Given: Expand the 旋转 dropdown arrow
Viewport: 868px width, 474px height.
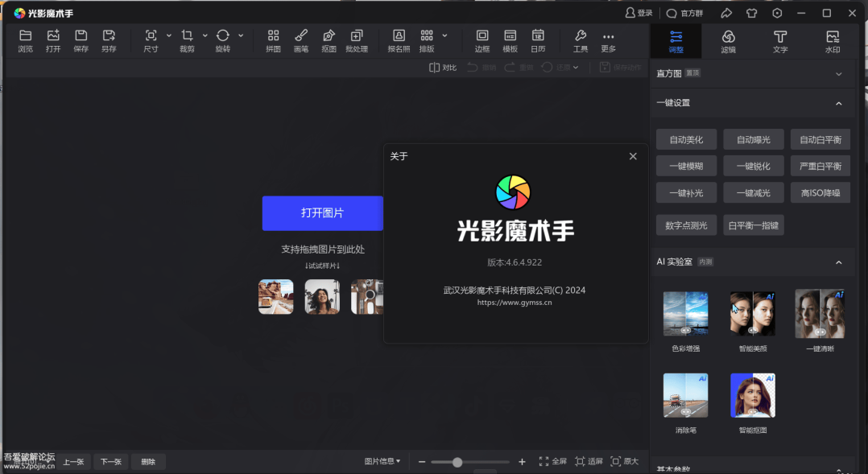Looking at the screenshot, I should [241, 35].
